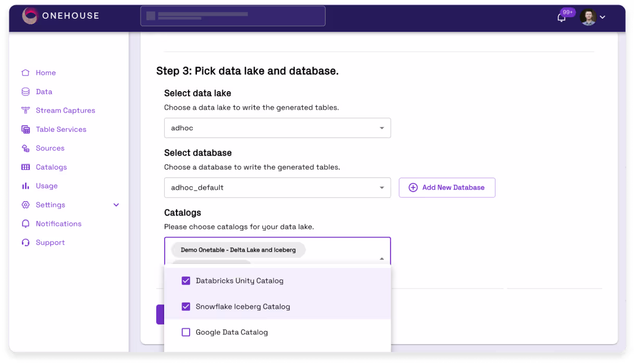View the Usage page

click(47, 186)
